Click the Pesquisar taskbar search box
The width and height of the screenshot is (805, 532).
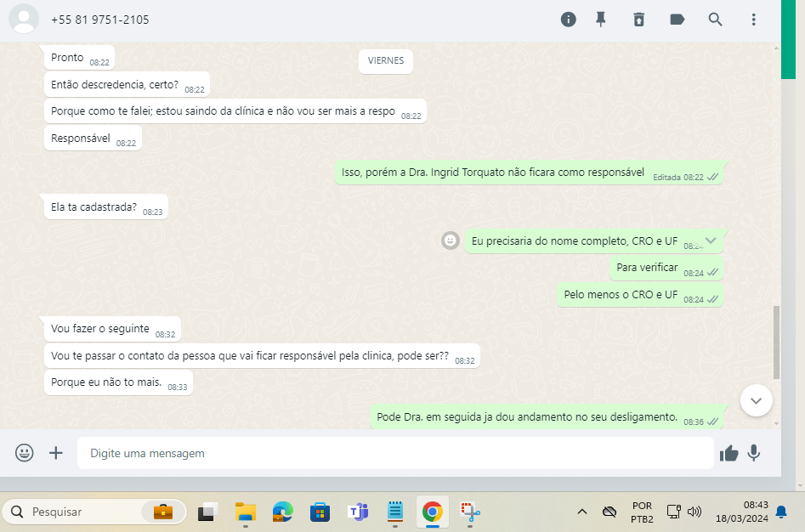94,512
